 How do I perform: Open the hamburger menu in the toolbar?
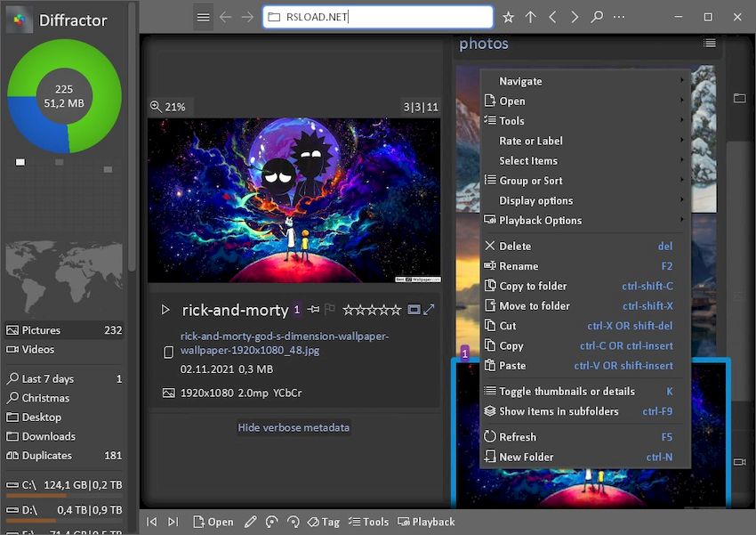click(203, 17)
